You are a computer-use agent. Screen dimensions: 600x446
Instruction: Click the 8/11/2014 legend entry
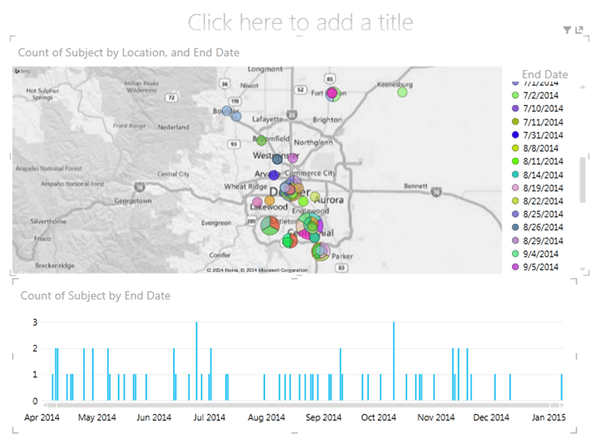(x=538, y=161)
